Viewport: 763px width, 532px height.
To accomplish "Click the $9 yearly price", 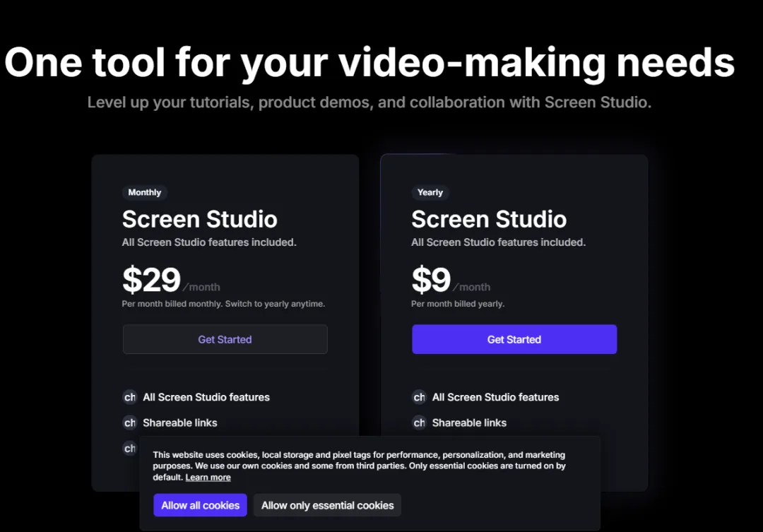I will pyautogui.click(x=431, y=280).
